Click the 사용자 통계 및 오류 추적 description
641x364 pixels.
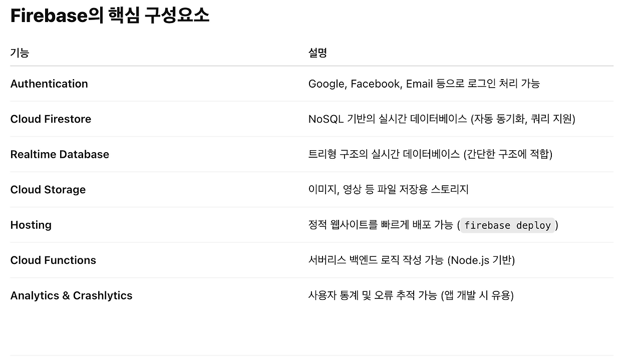[373, 295]
